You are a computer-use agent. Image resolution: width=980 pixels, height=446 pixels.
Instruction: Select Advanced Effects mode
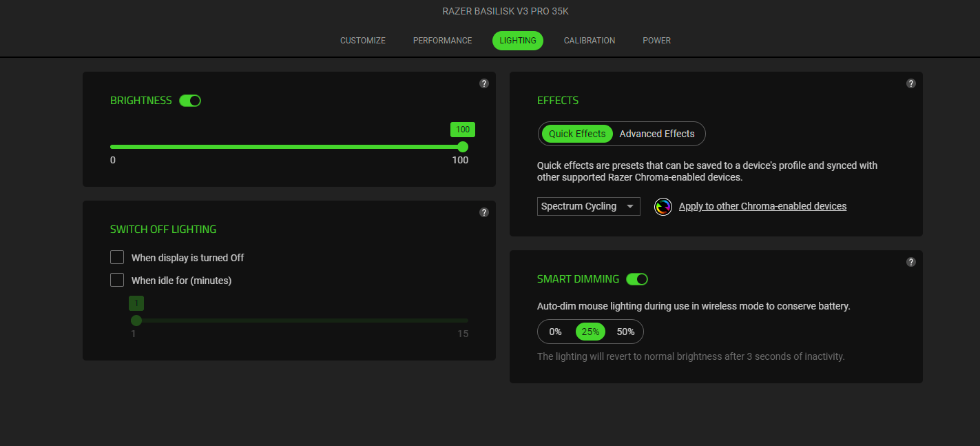point(657,134)
